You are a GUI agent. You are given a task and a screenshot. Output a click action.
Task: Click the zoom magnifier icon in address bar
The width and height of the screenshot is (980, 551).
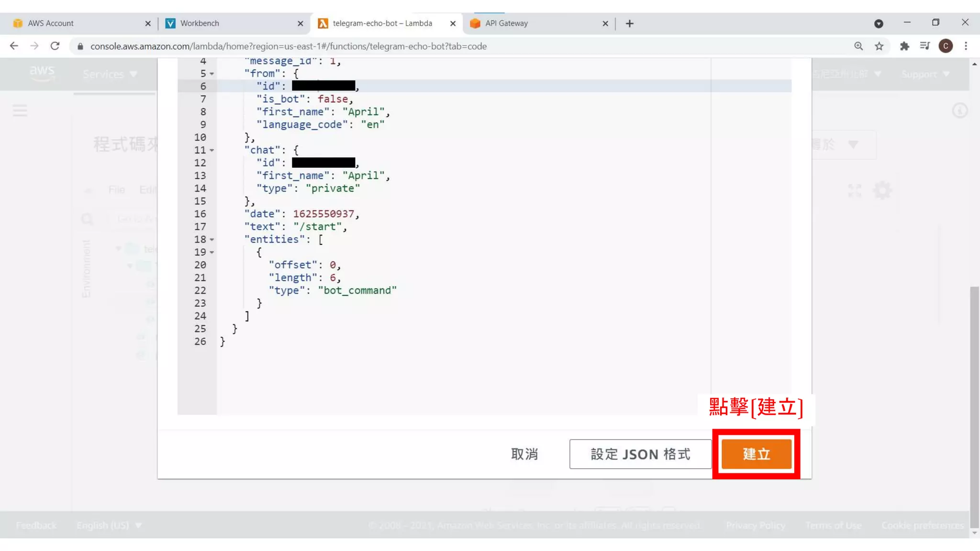(858, 46)
